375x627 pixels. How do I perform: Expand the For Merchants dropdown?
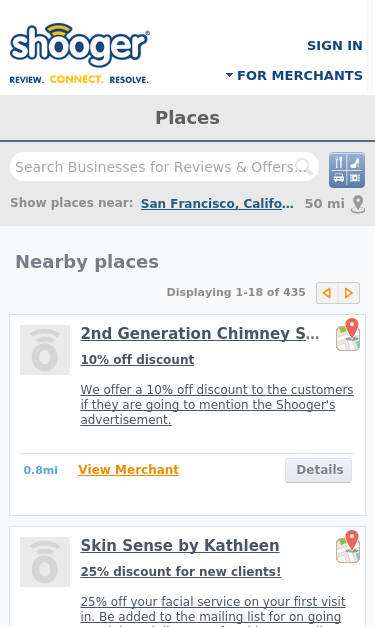[294, 75]
